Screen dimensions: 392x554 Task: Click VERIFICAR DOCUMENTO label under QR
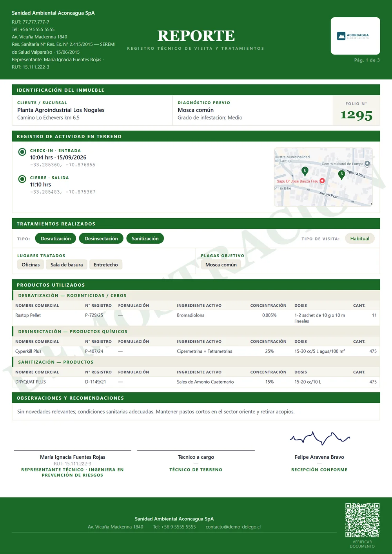pyautogui.click(x=362, y=544)
